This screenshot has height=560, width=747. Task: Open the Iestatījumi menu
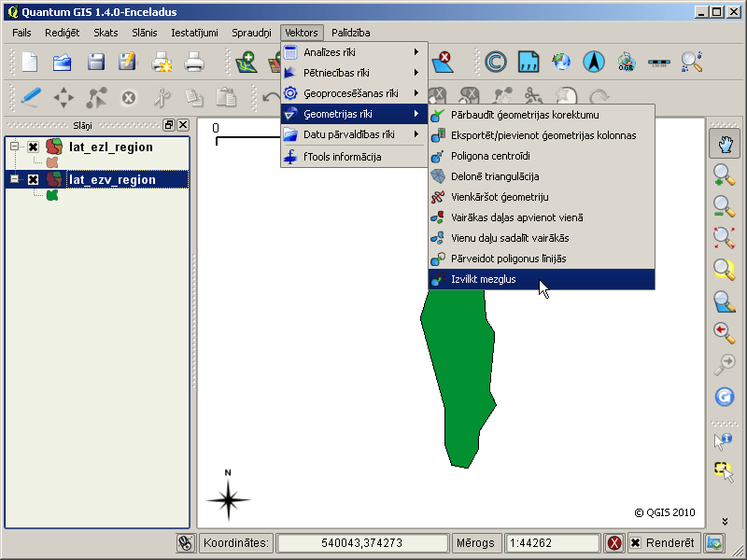pos(194,33)
